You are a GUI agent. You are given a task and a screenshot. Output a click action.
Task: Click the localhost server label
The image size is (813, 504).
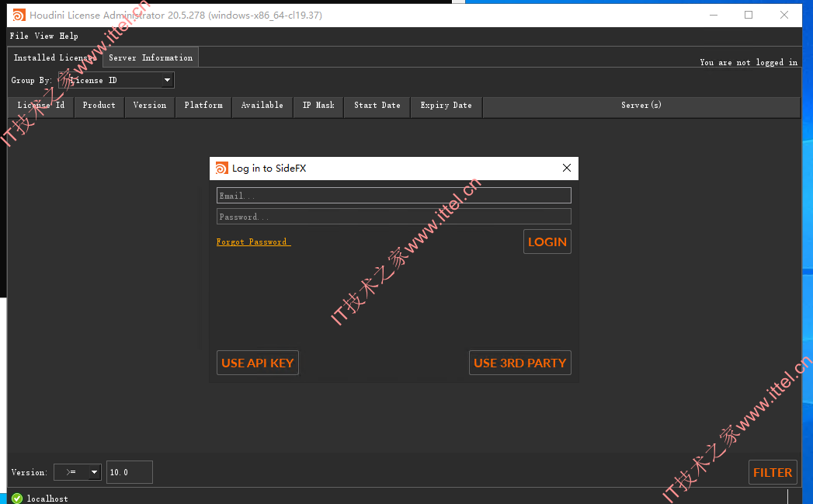point(47,499)
